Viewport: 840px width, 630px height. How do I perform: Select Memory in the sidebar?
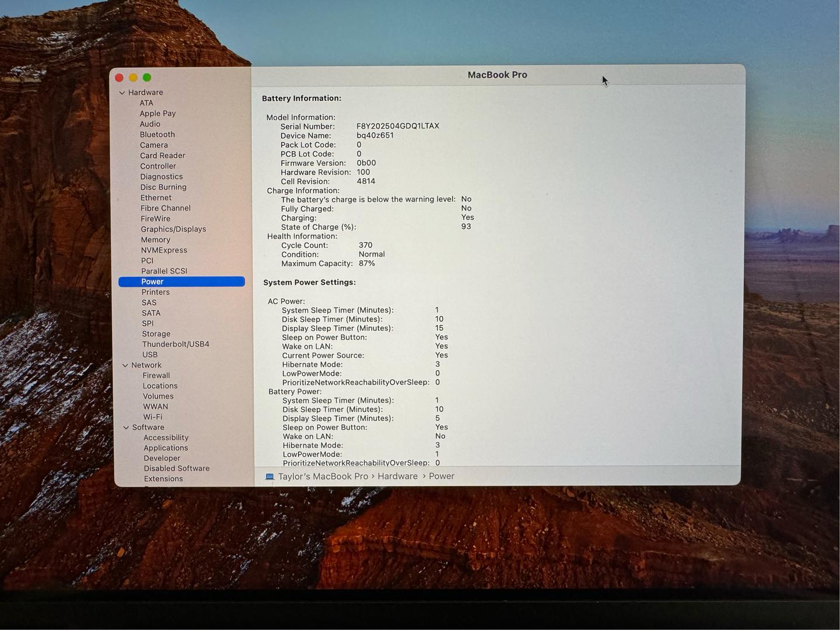[155, 240]
